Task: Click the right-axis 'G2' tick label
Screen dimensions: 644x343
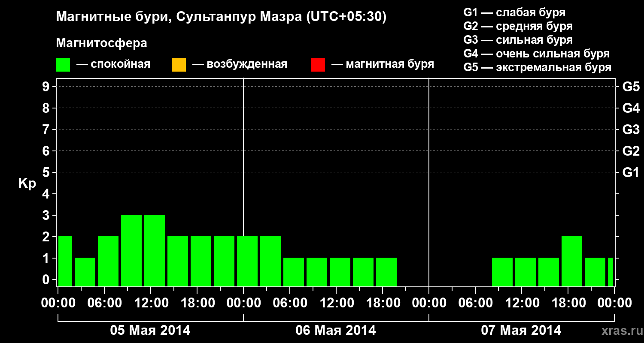Action: (631, 151)
